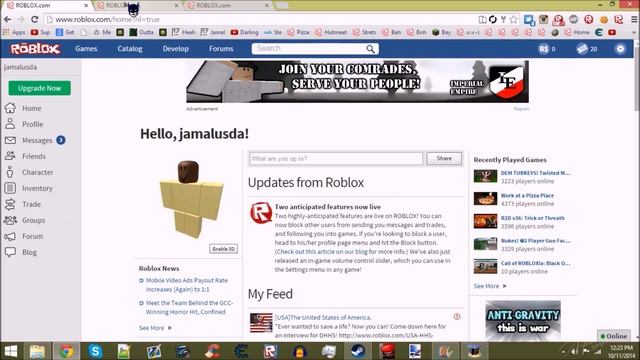Open Forum megaphone icon in sidebar
The height and width of the screenshot is (360, 640).
click(x=10, y=236)
